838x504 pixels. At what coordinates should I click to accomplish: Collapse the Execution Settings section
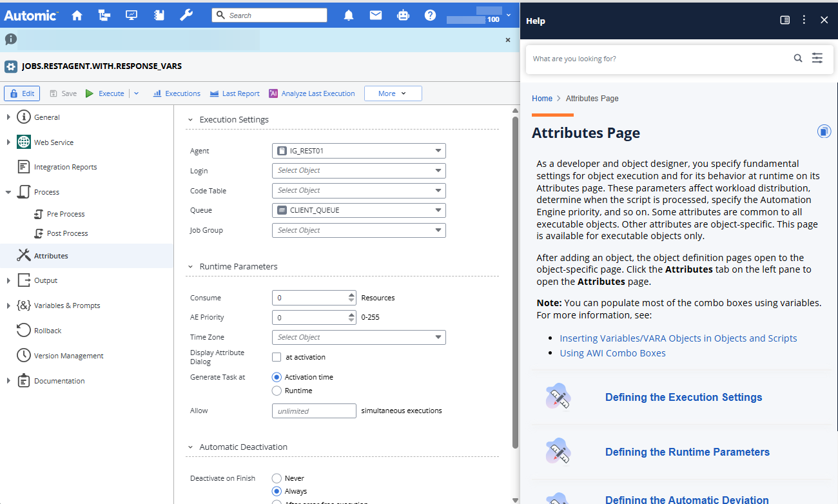click(x=190, y=119)
